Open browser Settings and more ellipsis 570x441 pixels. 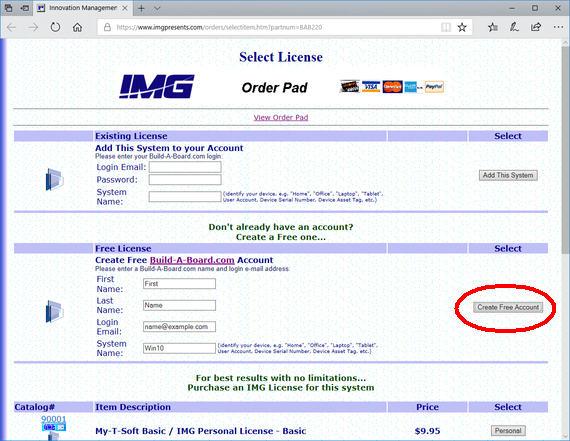(x=558, y=27)
